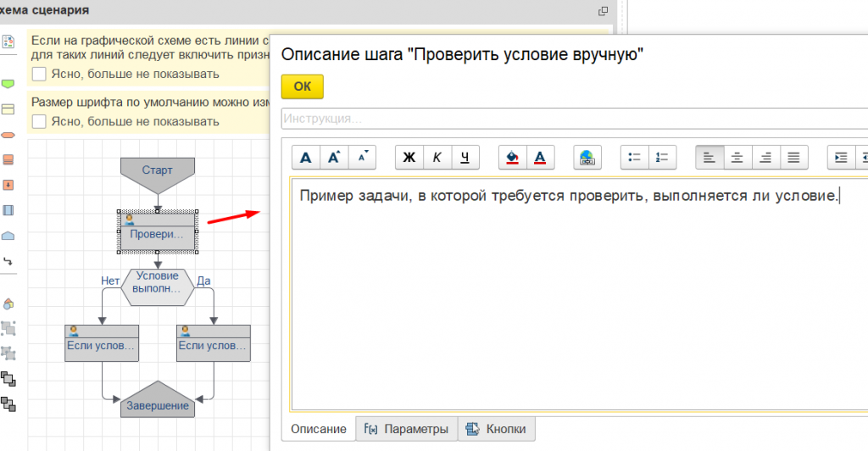Viewport: 868px width, 451px height.
Task: Select the orange hexagon condition shape tool
Action: (8, 135)
